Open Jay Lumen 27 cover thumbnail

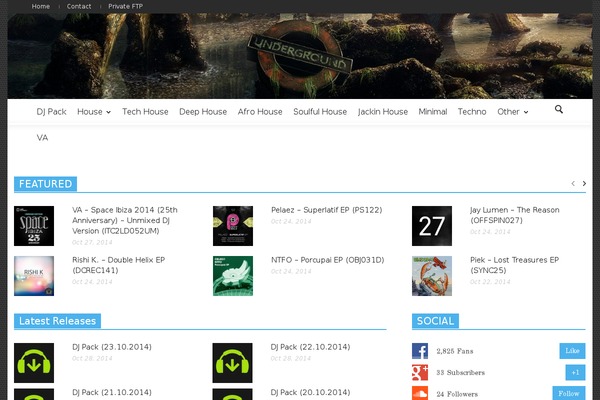pyautogui.click(x=432, y=226)
